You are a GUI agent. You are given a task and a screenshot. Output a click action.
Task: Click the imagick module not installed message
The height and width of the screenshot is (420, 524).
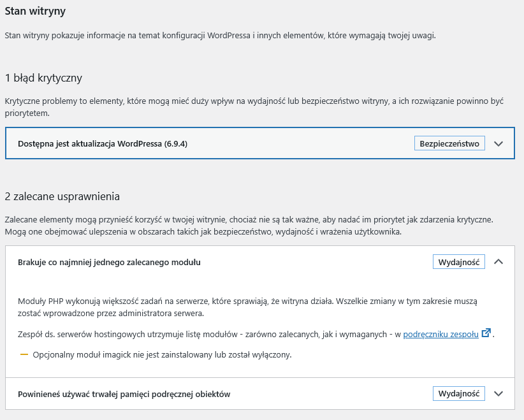click(x=162, y=355)
